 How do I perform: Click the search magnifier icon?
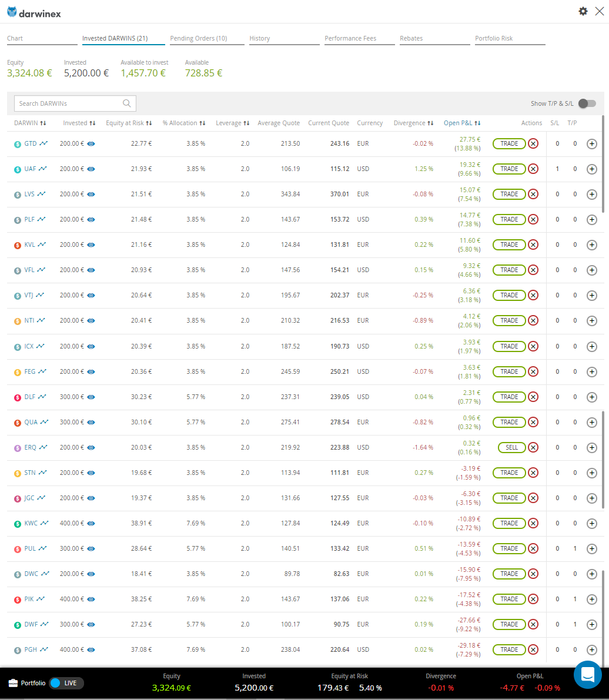(x=127, y=103)
